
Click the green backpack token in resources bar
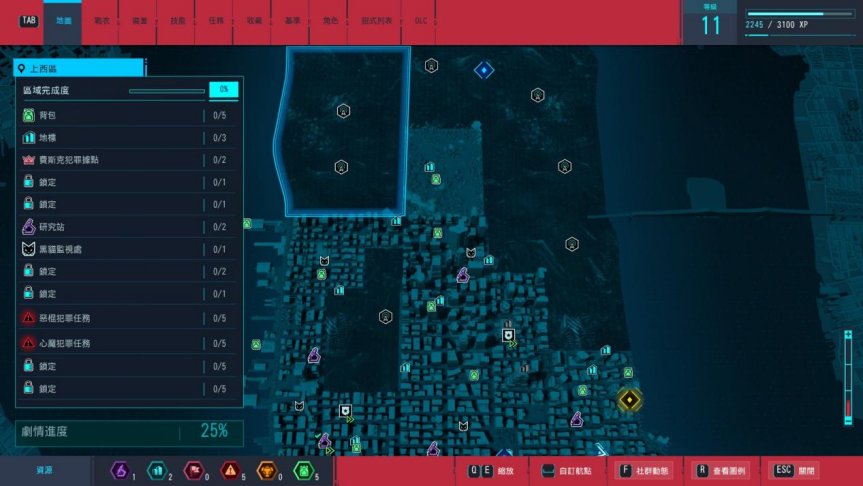click(x=303, y=471)
